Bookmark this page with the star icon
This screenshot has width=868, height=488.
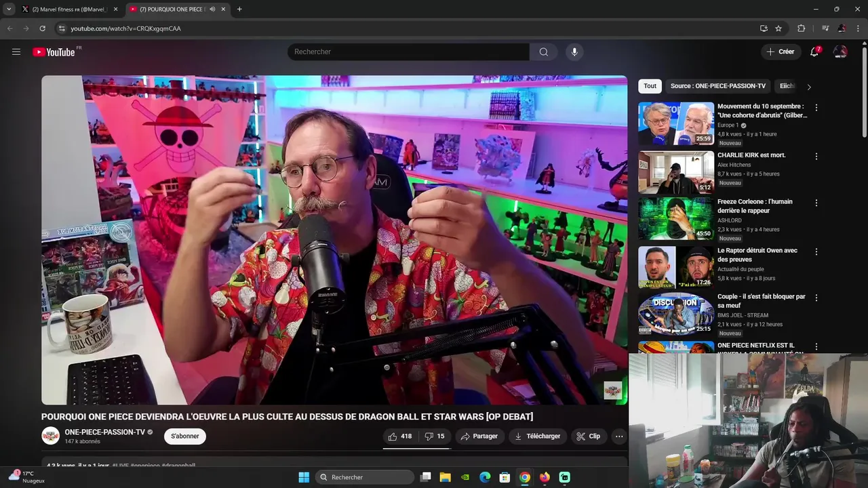(x=778, y=28)
